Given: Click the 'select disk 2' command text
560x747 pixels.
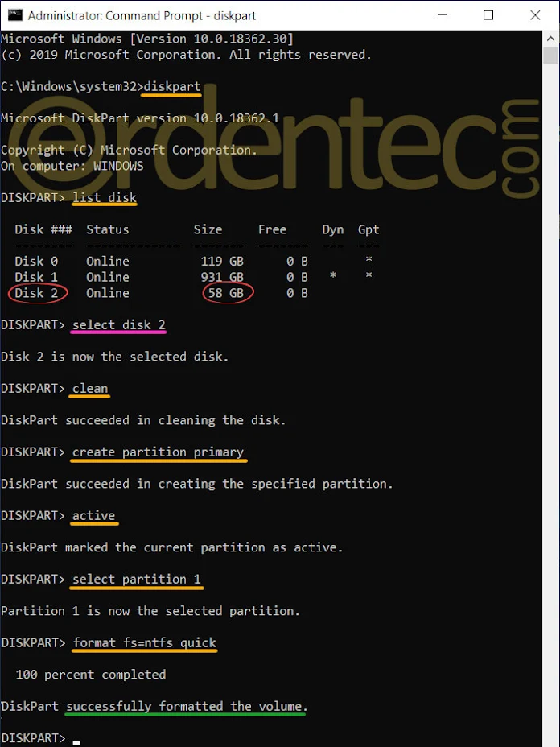Looking at the screenshot, I should point(118,324).
